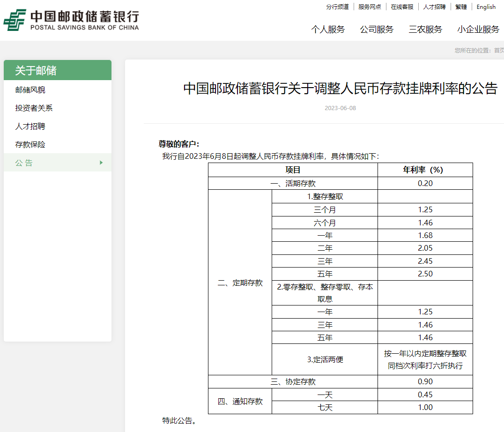Open 公司服务 menu
This screenshot has height=432, width=504.
377,29
